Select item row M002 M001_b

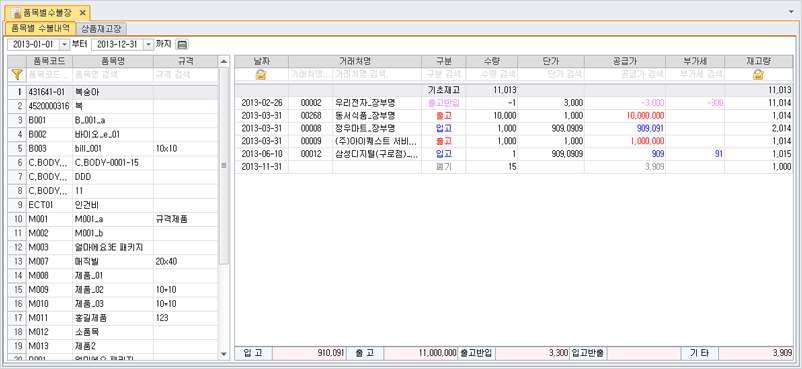tap(113, 233)
